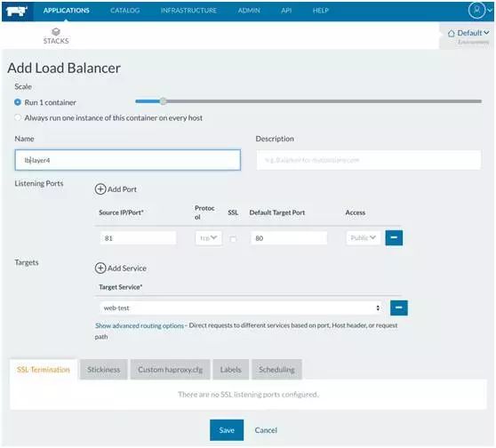Open the Help menu
496x448 pixels.
[320, 11]
